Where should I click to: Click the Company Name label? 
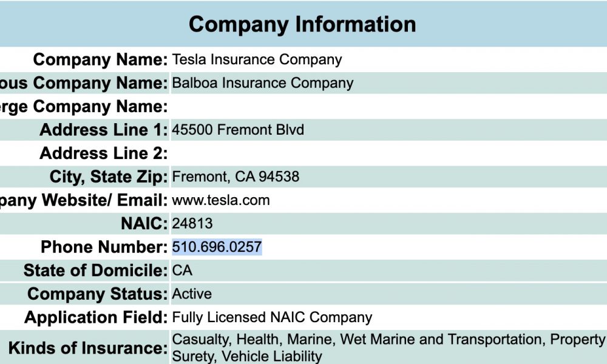tap(100, 59)
